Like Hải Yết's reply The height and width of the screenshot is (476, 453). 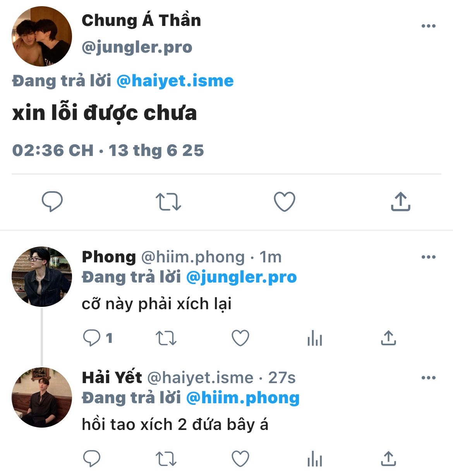tap(240, 459)
